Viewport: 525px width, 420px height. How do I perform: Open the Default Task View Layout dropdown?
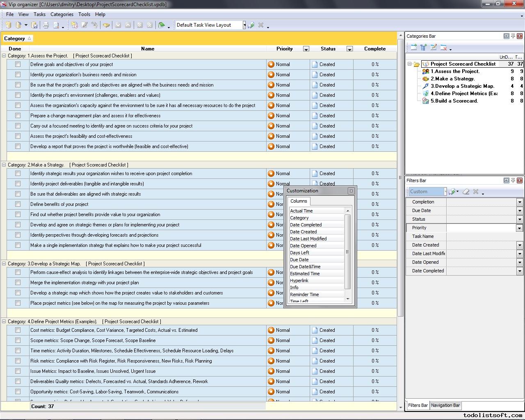click(x=244, y=25)
